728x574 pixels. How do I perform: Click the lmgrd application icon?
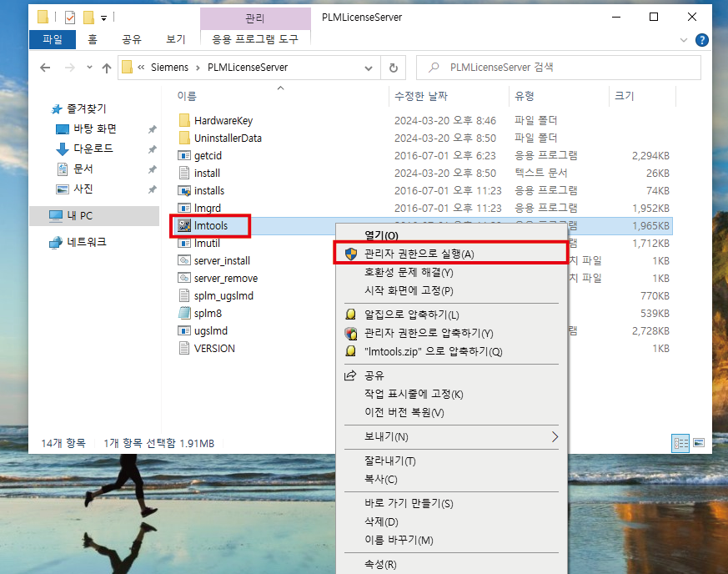(x=184, y=208)
